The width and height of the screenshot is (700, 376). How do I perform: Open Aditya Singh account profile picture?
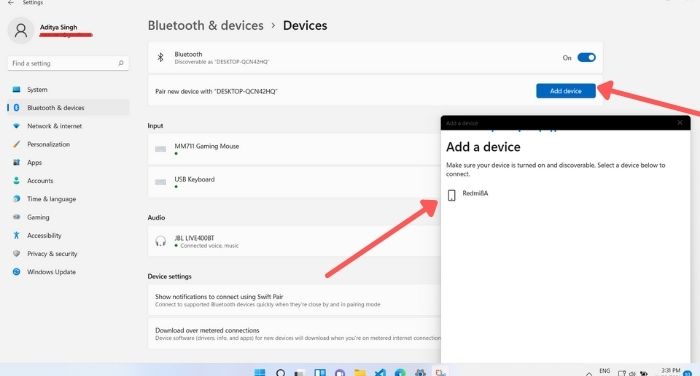[x=21, y=30]
